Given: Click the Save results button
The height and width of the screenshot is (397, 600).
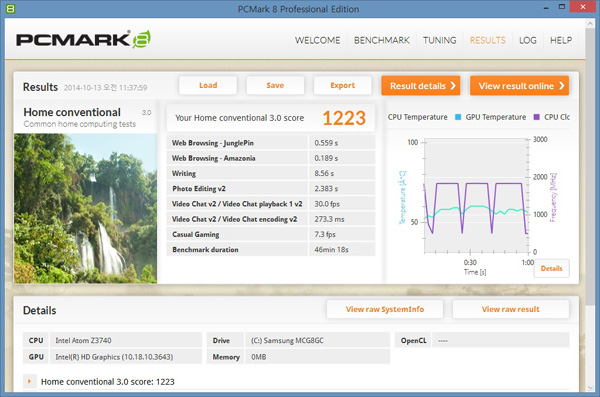Looking at the screenshot, I should click(275, 85).
